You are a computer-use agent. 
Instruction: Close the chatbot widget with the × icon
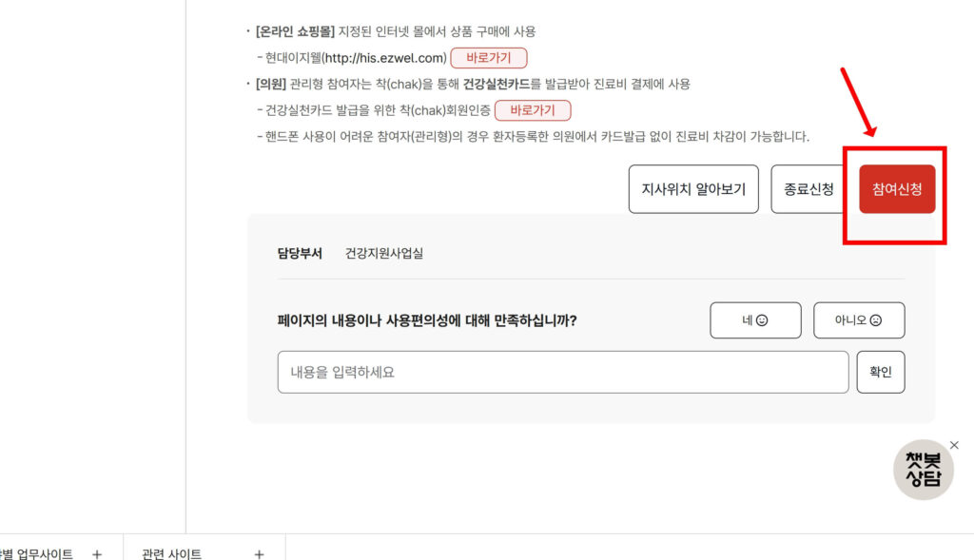pyautogui.click(x=954, y=444)
